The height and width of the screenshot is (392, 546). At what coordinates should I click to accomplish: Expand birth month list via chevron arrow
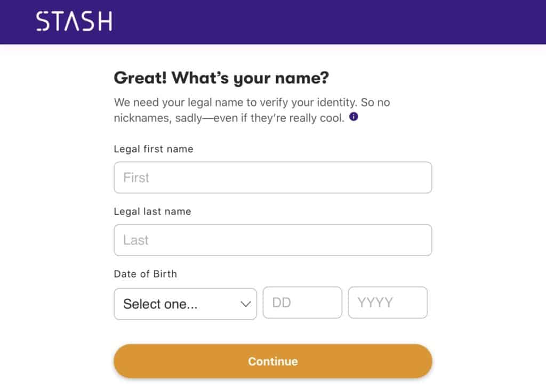[245, 304]
